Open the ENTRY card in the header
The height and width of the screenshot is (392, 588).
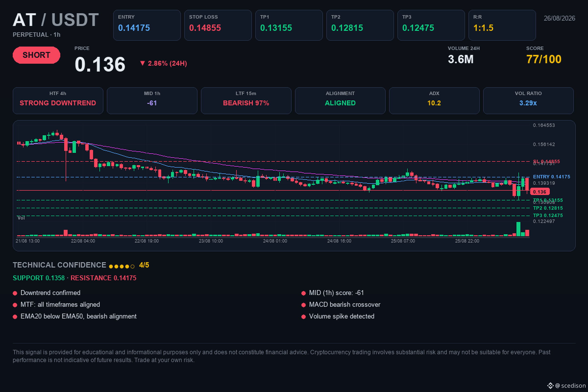(147, 25)
